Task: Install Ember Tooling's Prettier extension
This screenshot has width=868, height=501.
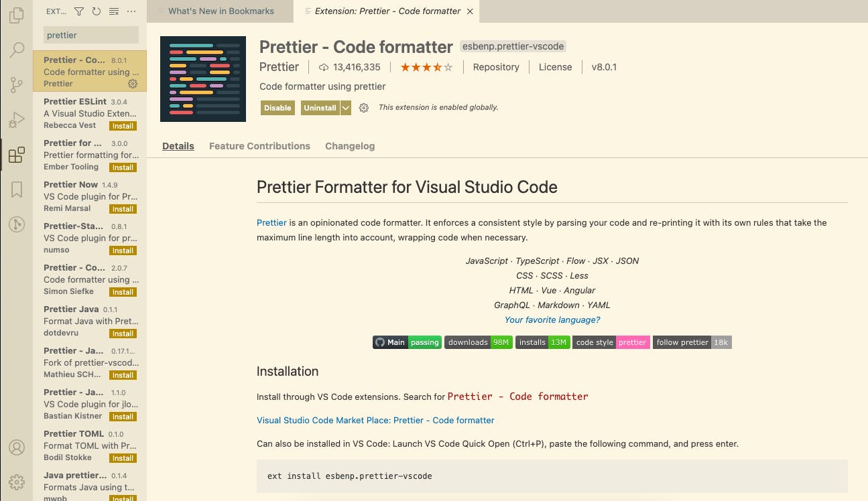Action: [x=123, y=167]
